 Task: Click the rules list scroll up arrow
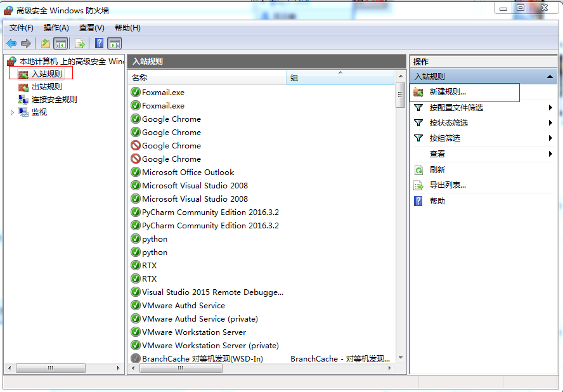(401, 76)
